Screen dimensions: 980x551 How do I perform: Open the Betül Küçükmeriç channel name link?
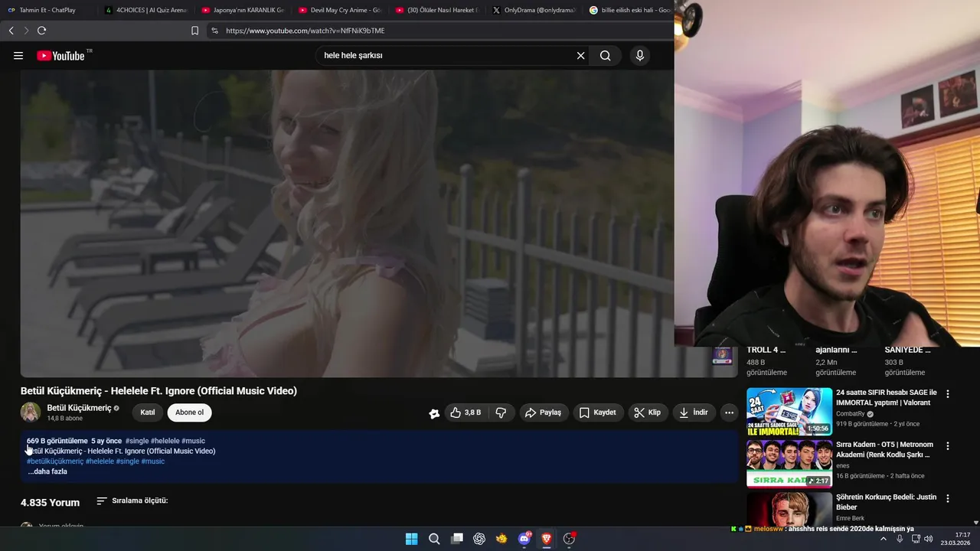(79, 408)
